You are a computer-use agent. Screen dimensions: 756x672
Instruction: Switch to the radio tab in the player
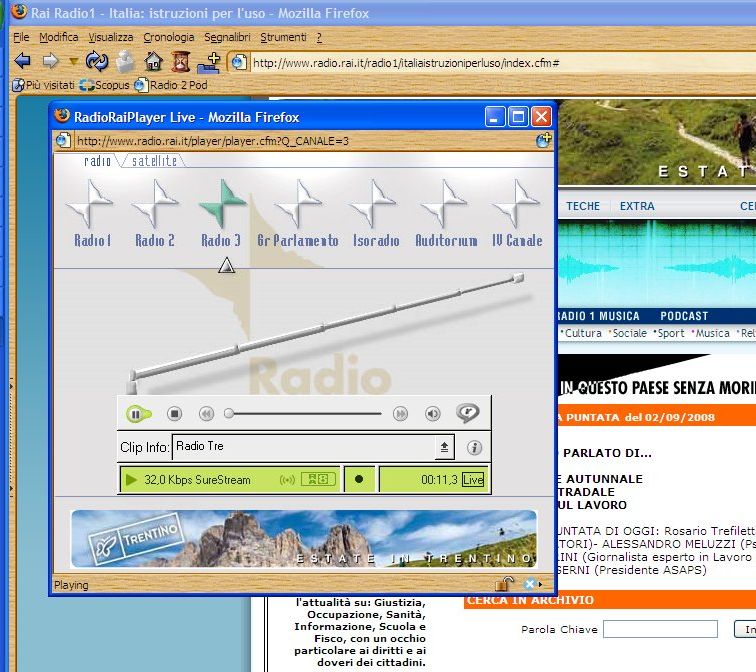(x=97, y=161)
